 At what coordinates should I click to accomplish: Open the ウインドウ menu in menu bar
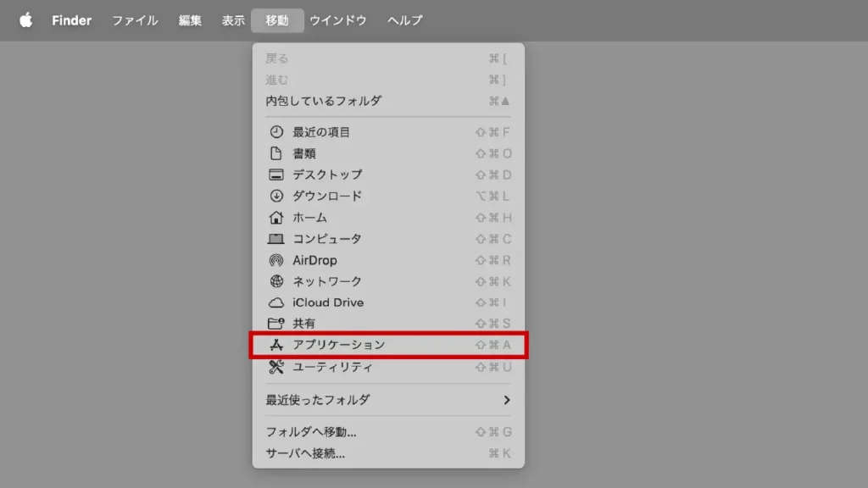coord(338,20)
